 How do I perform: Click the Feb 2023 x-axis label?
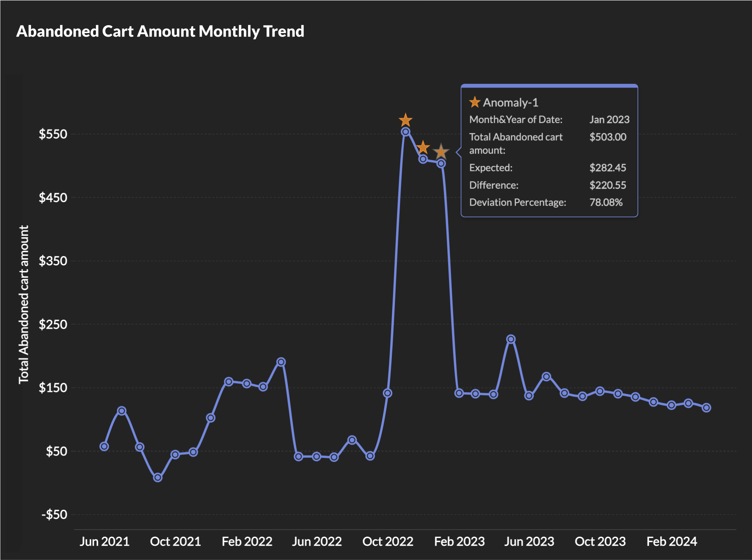point(459,542)
